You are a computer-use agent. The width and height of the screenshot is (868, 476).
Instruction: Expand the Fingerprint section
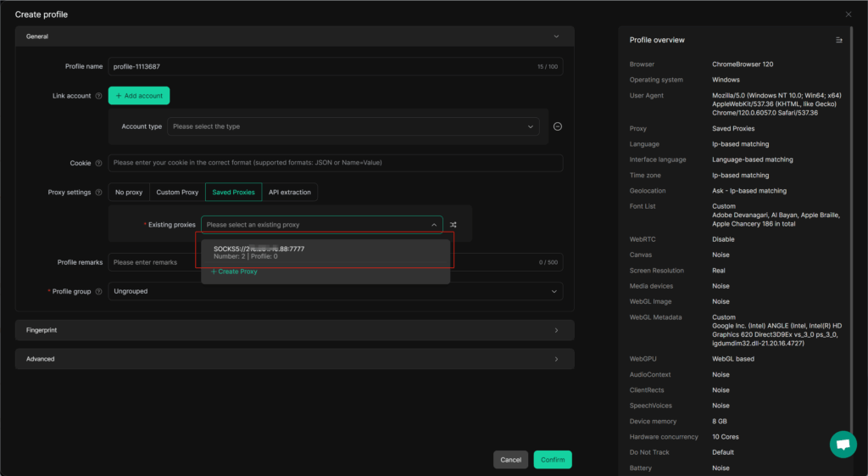pyautogui.click(x=294, y=330)
